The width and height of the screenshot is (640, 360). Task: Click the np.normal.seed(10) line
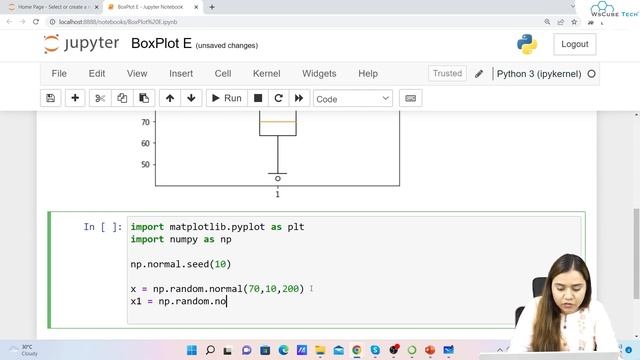pyautogui.click(x=181, y=264)
